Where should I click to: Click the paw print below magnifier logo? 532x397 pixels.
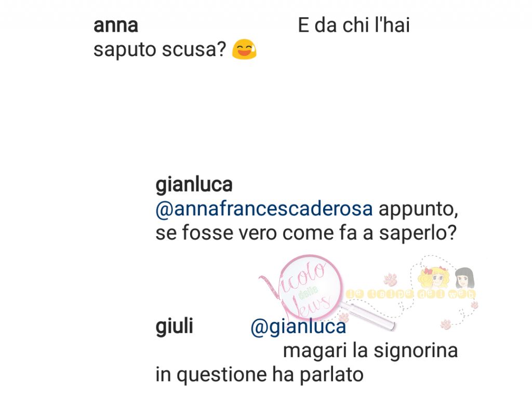(343, 318)
